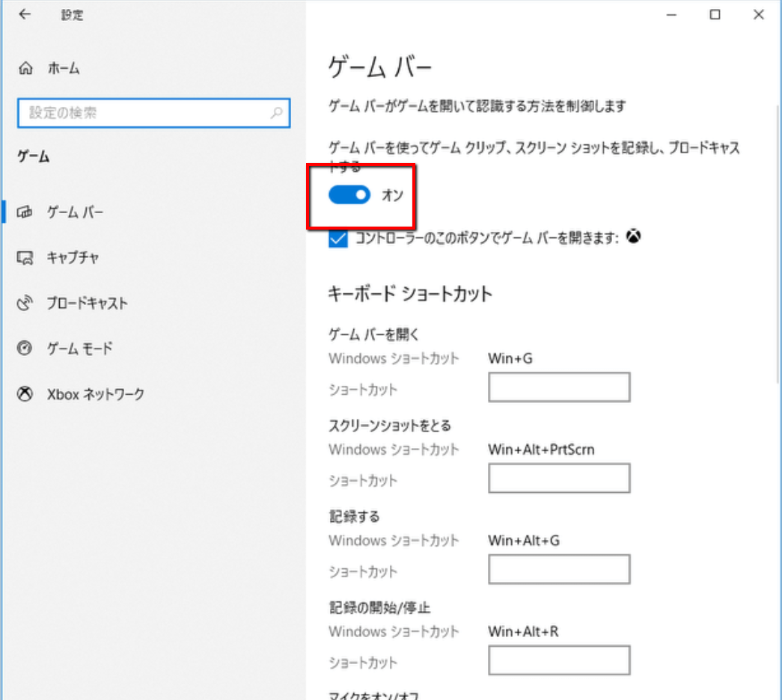Select the ゲーム バー icon in the sidebar

[x=25, y=212]
